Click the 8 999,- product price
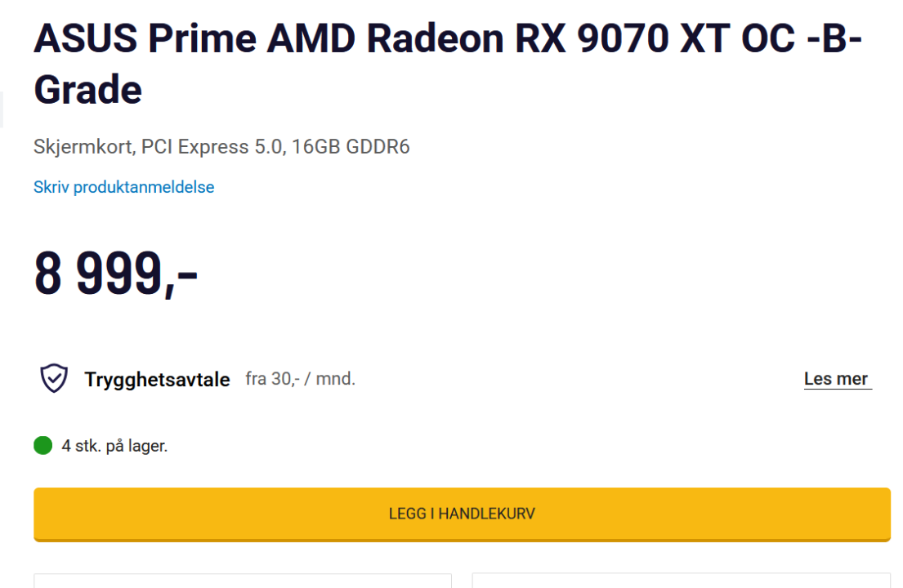 click(x=115, y=274)
